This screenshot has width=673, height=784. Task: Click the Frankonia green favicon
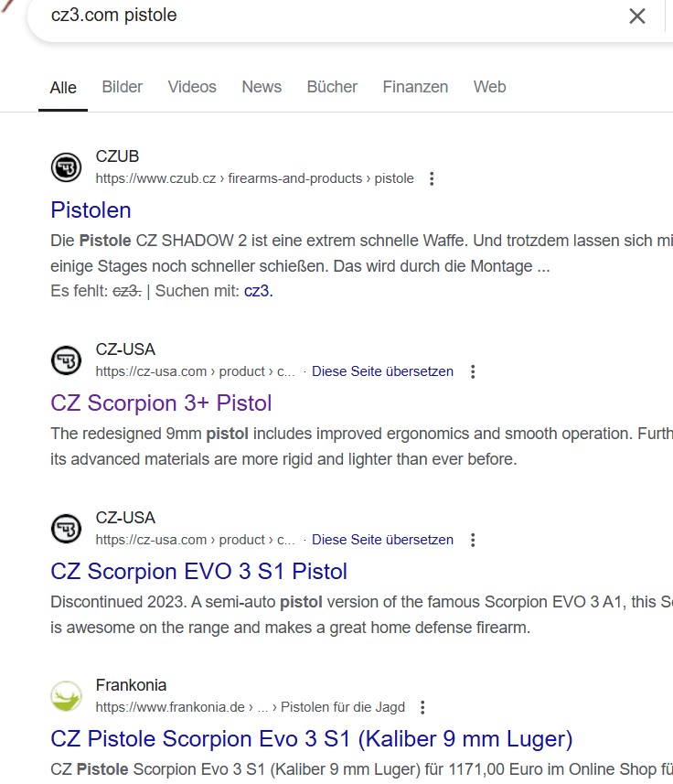pos(66,696)
